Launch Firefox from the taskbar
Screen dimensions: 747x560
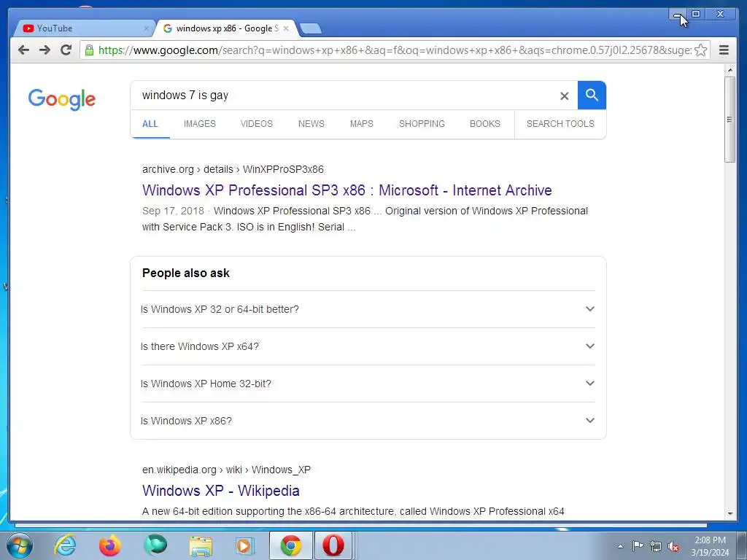click(x=109, y=545)
